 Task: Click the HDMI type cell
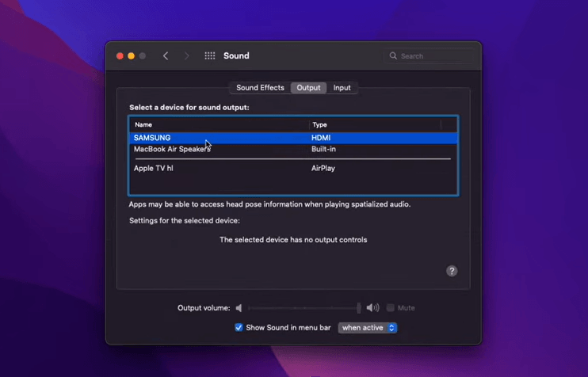pos(321,138)
